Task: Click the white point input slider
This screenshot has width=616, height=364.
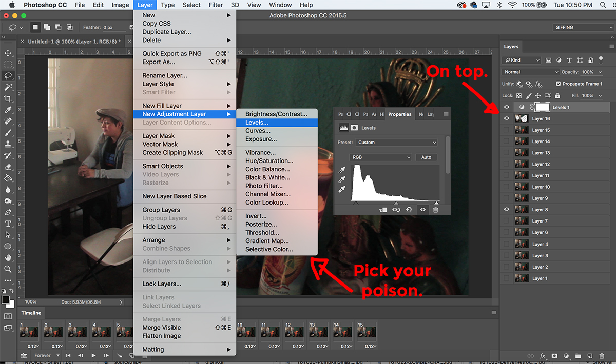Action: tap(436, 204)
